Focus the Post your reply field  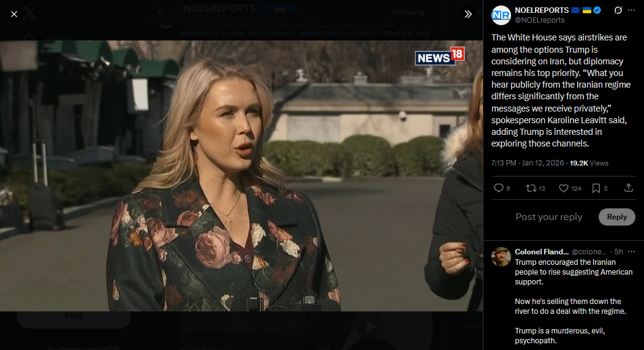tap(548, 217)
